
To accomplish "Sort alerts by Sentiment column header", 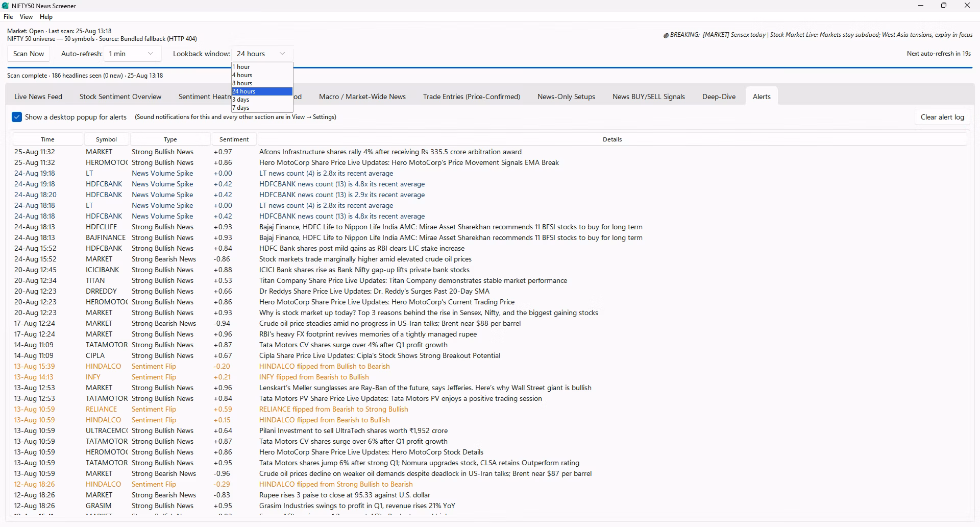I will tap(234, 139).
